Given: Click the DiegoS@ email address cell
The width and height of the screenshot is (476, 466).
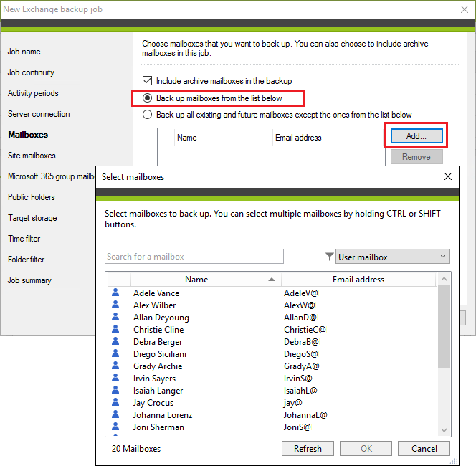Looking at the screenshot, I should tap(301, 354).
